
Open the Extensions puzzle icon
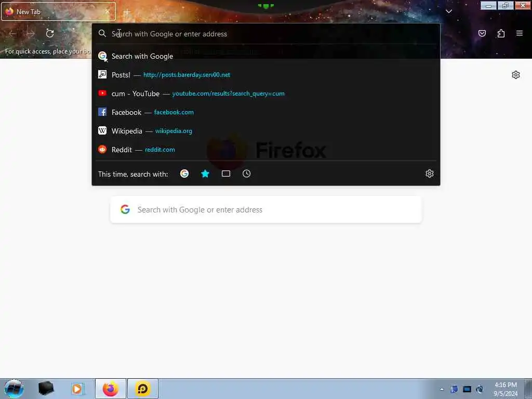(501, 33)
